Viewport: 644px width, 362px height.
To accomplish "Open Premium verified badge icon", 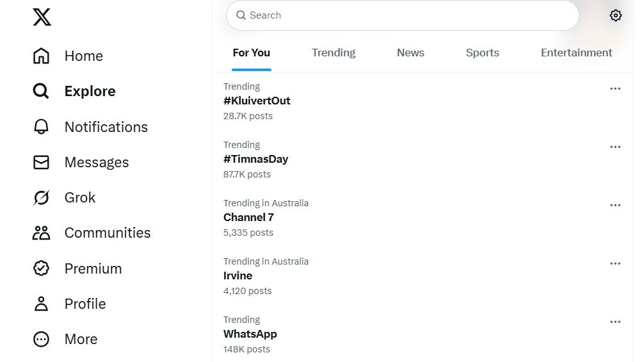I will (41, 268).
